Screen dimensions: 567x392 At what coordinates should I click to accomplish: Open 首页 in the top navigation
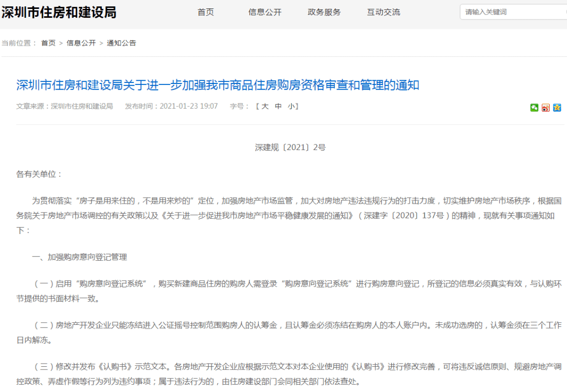(206, 12)
